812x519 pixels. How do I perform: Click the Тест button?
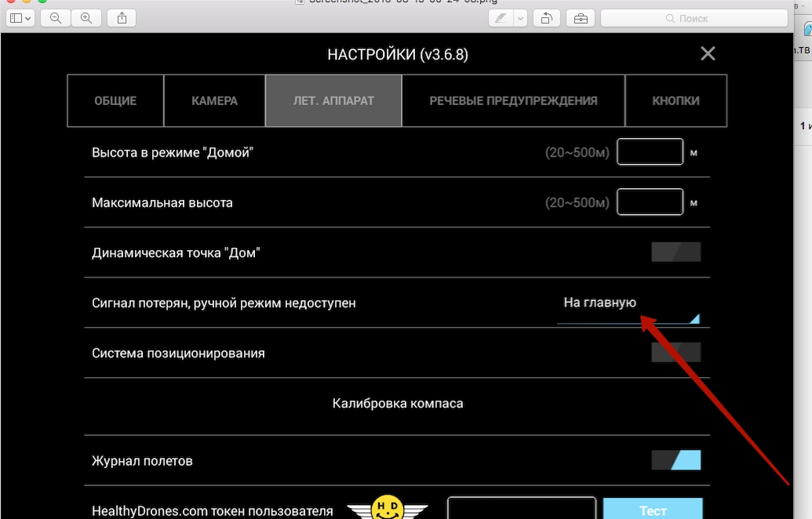[x=652, y=510]
